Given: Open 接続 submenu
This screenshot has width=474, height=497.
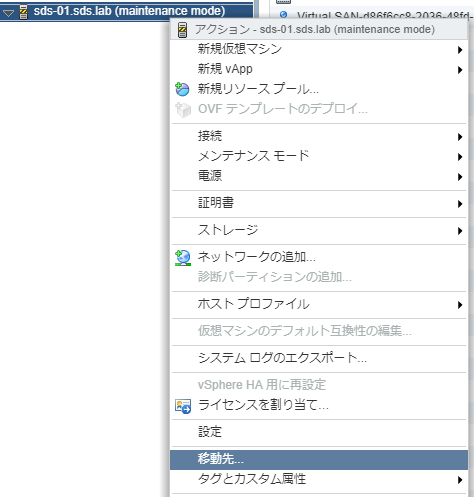Looking at the screenshot, I should click(x=319, y=136).
